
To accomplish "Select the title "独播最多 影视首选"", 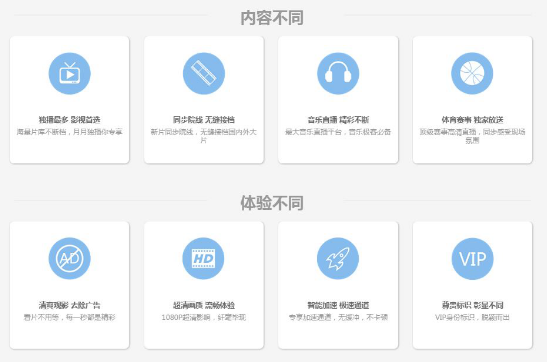I will point(69,120).
